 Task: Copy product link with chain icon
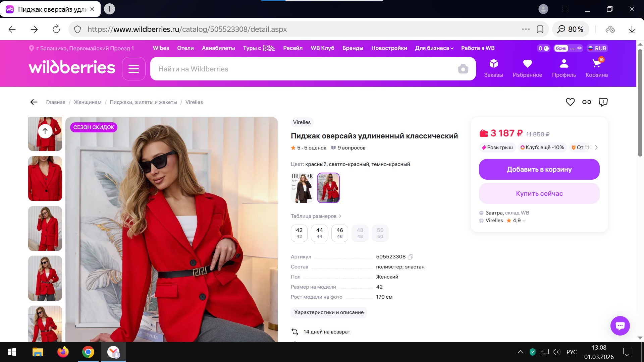tap(586, 102)
